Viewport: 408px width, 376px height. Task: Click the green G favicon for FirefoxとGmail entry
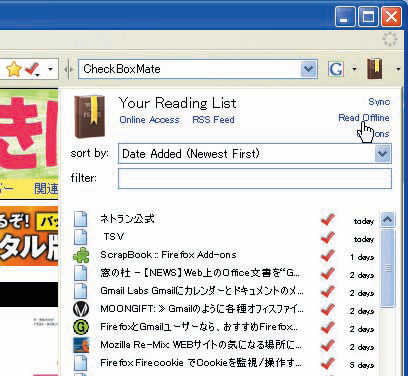tap(81, 327)
